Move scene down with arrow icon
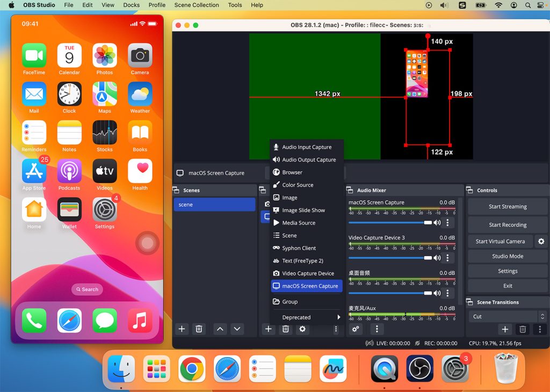 pos(237,329)
